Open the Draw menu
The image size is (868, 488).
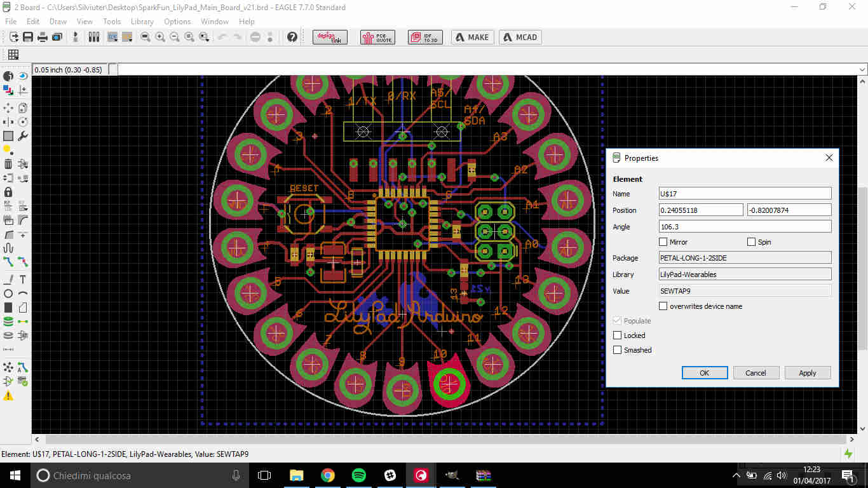58,22
